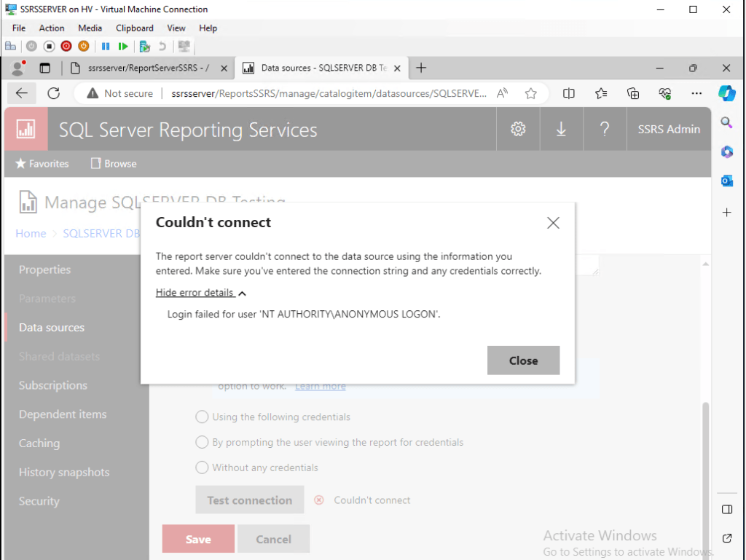Dismiss the dialog with the X button

(x=553, y=223)
